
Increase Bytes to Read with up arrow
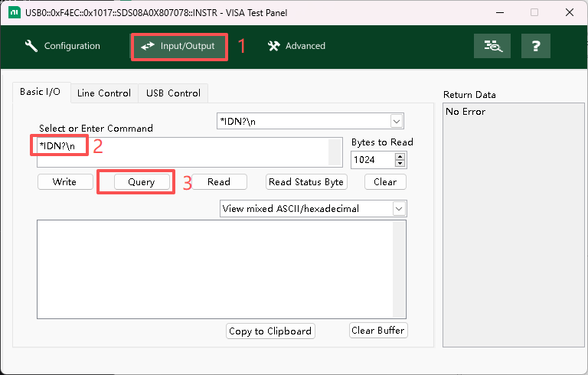click(400, 156)
